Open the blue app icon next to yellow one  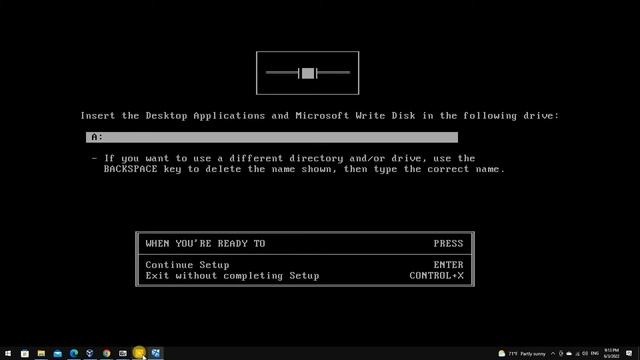[156, 353]
